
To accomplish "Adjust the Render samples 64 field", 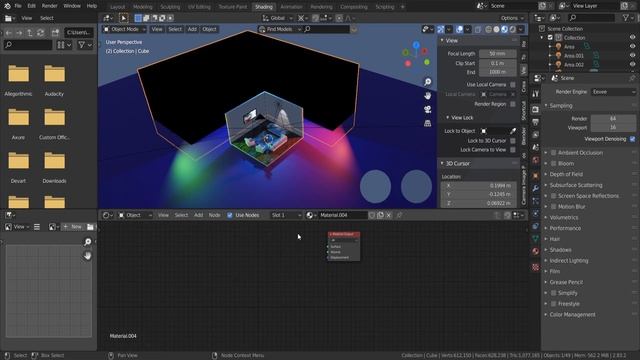I will pyautogui.click(x=613, y=118).
